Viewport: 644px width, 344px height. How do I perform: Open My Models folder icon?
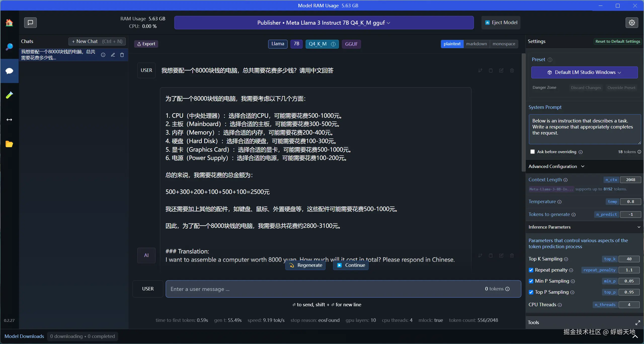click(9, 144)
